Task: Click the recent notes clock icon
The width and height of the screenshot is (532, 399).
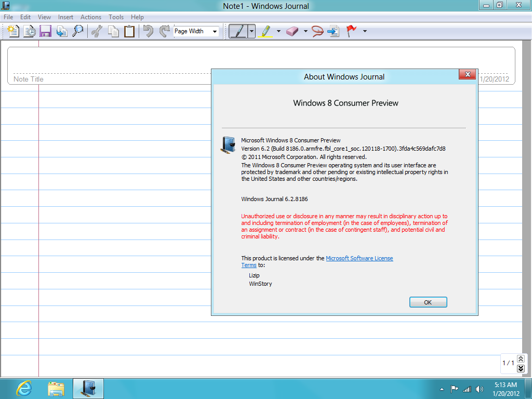Action: click(x=30, y=31)
